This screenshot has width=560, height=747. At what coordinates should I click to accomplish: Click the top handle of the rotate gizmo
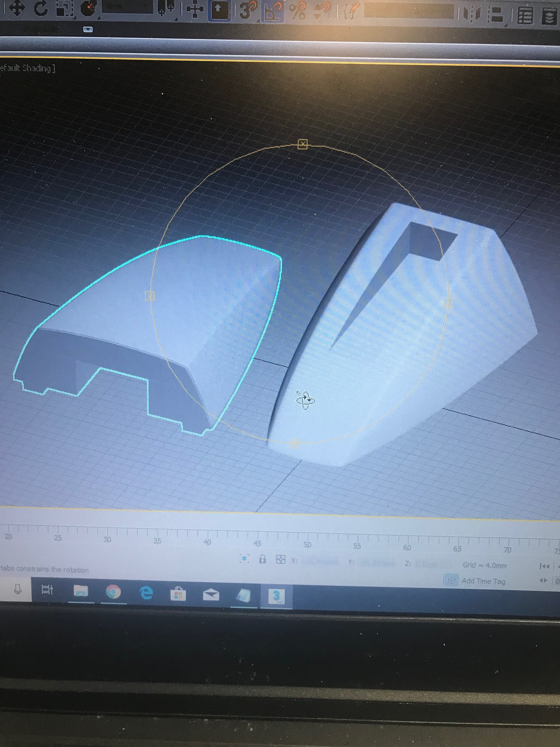pyautogui.click(x=303, y=144)
